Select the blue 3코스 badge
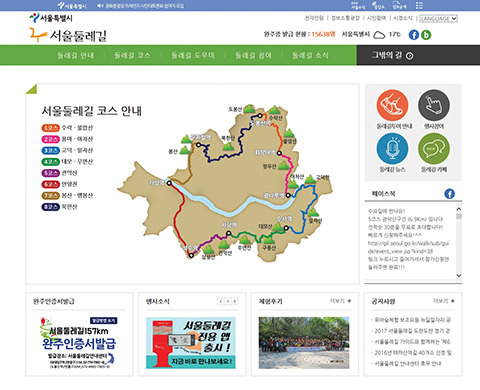Image resolution: width=480 pixels, height=390 pixels. coord(50,150)
